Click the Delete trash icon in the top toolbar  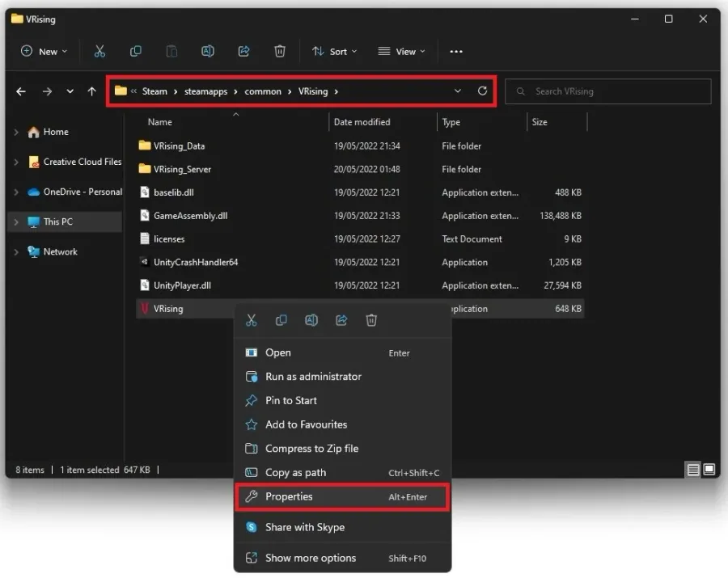(x=280, y=52)
